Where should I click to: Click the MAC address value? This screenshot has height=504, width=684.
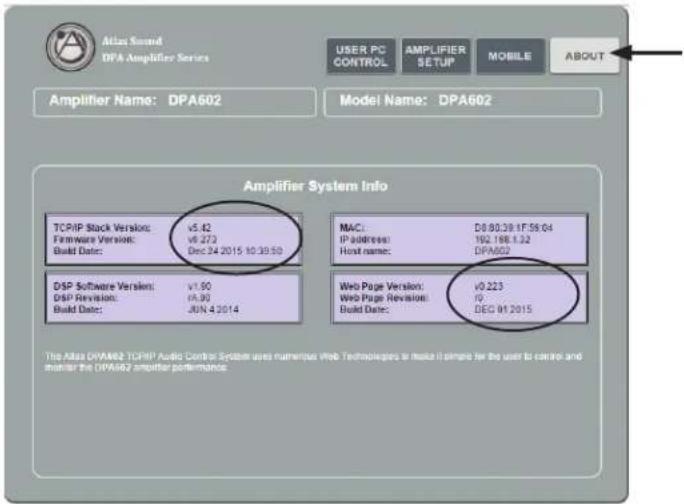513,228
